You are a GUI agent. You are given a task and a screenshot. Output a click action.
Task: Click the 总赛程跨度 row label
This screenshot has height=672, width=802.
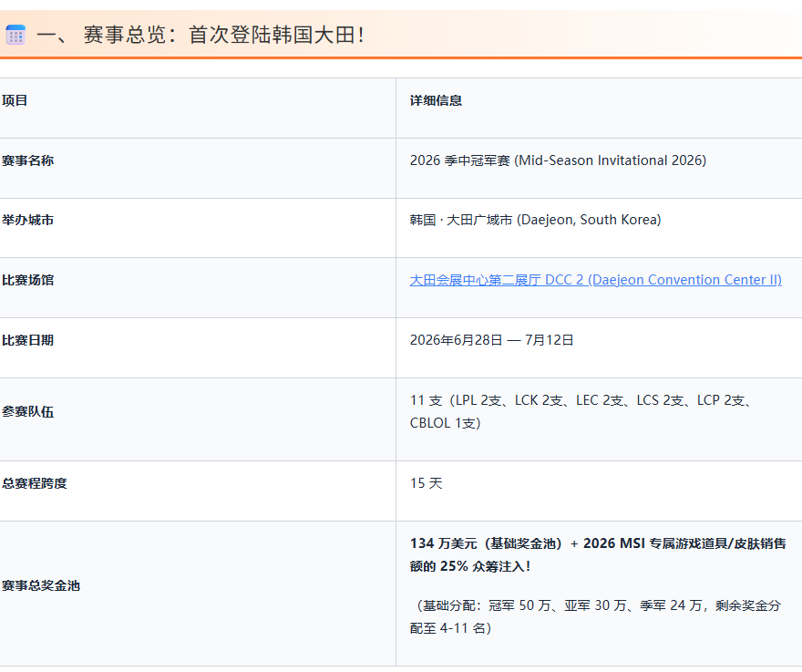[x=35, y=483]
